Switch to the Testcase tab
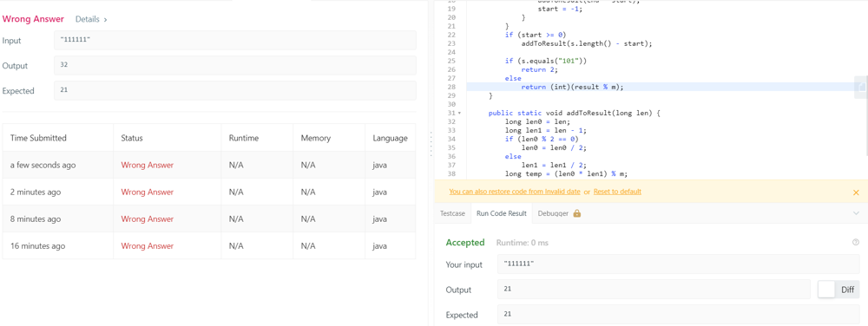 point(452,213)
